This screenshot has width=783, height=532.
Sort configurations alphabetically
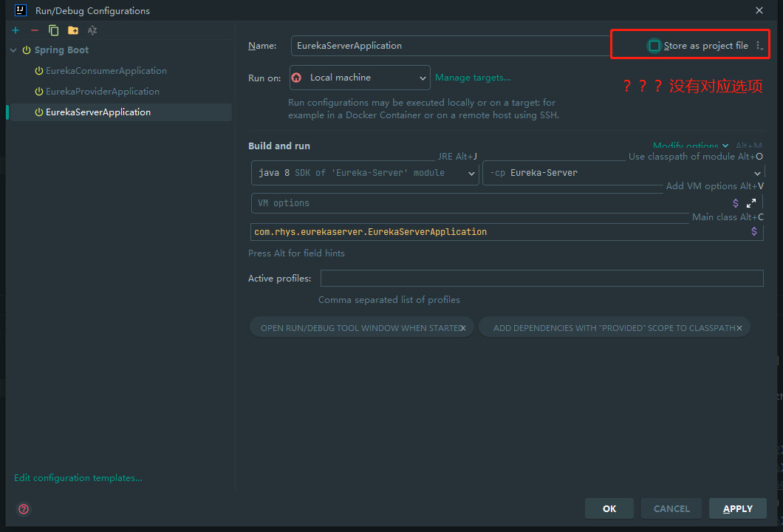tap(92, 30)
